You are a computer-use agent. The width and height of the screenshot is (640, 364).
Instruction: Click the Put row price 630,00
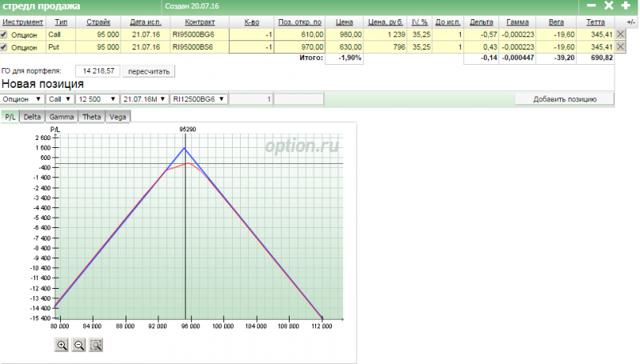coord(344,47)
